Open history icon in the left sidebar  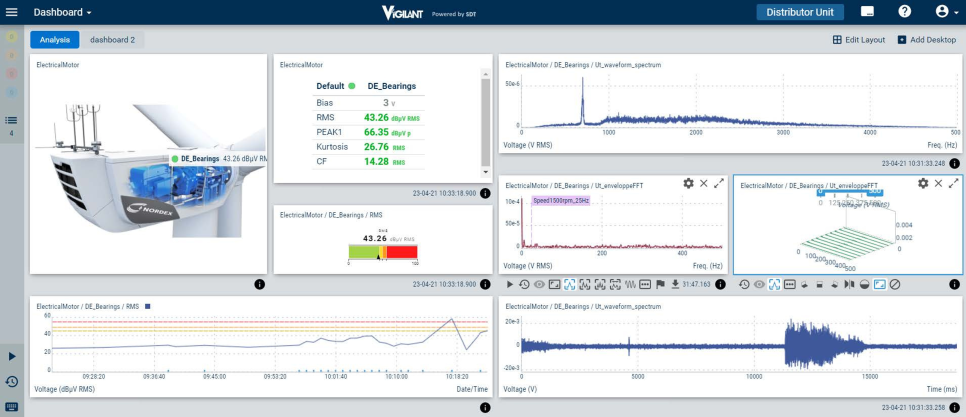[12, 381]
